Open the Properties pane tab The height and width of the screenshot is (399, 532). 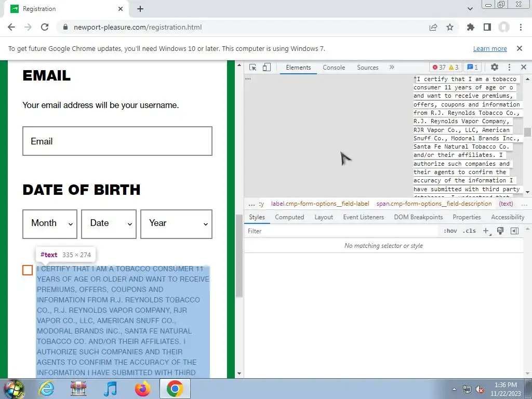[467, 217]
